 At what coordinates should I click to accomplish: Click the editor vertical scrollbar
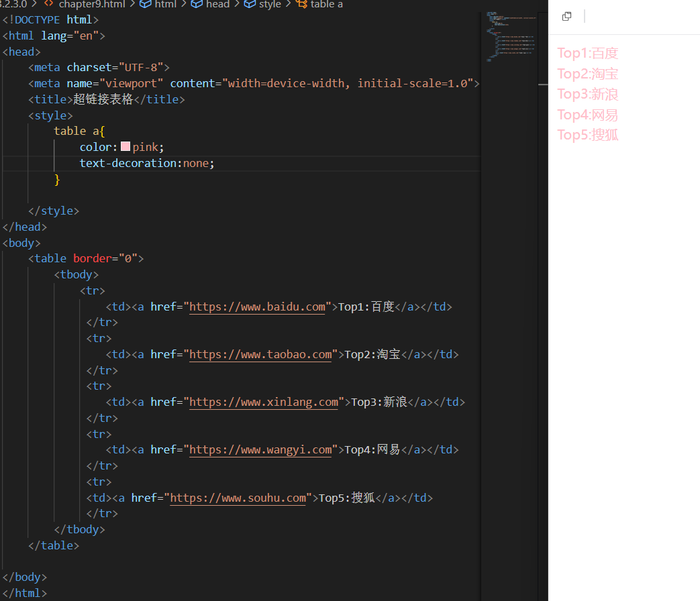coord(543,306)
